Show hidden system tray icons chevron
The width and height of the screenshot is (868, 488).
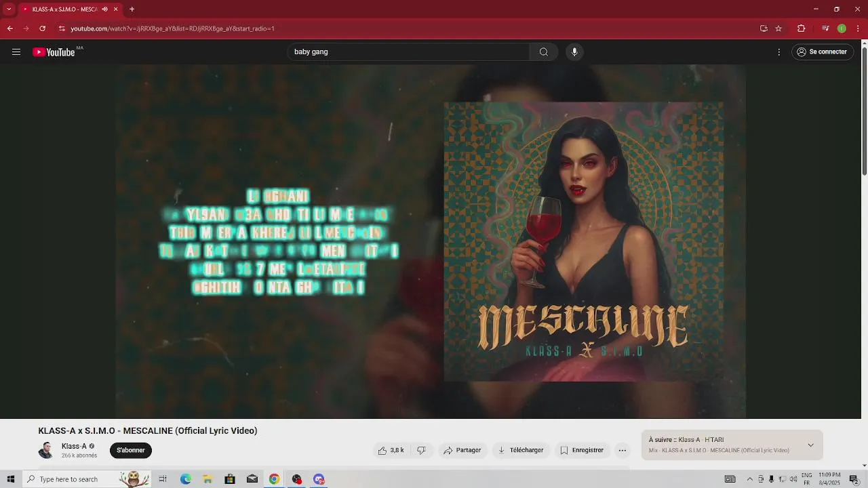click(x=750, y=479)
